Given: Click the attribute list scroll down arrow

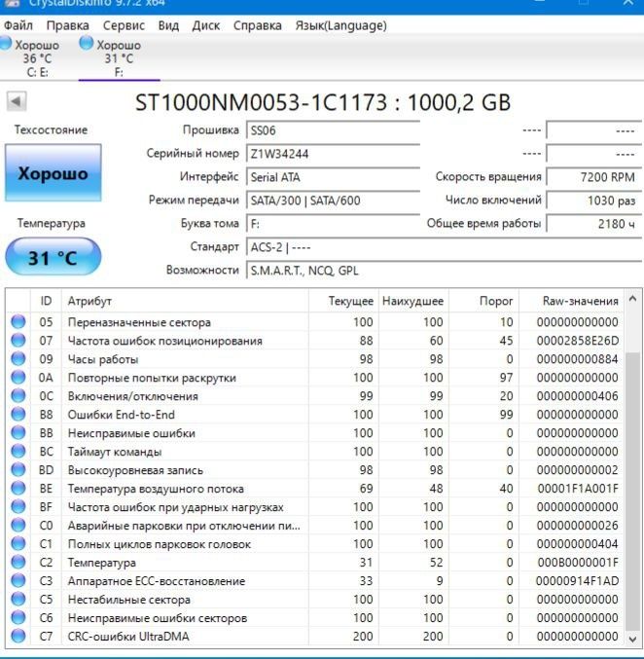Looking at the screenshot, I should pos(633,640).
